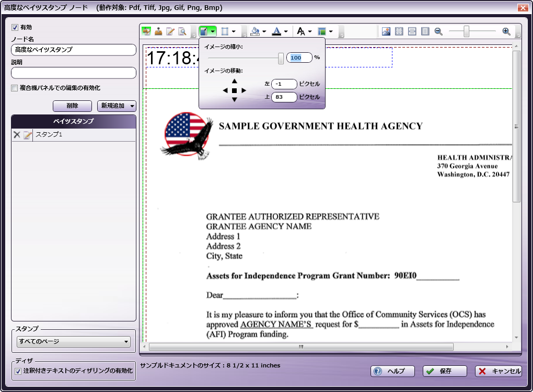Click the move image down arrow
The image size is (533, 392).
[235, 100]
